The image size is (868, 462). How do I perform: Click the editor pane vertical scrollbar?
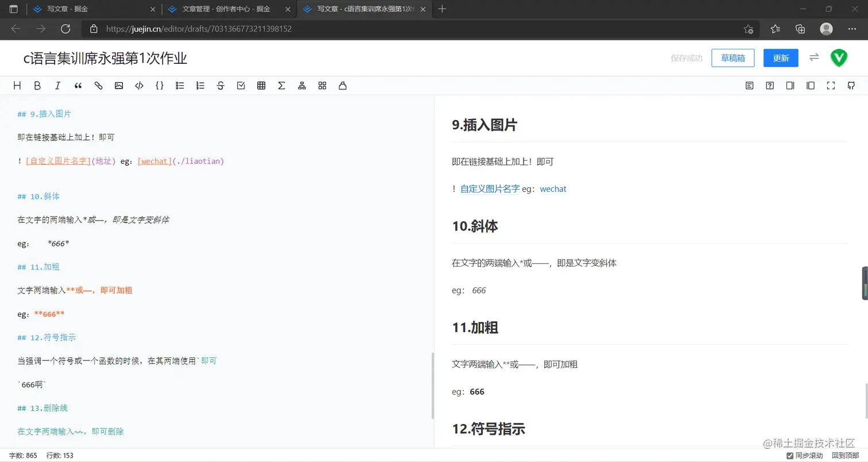(432, 386)
